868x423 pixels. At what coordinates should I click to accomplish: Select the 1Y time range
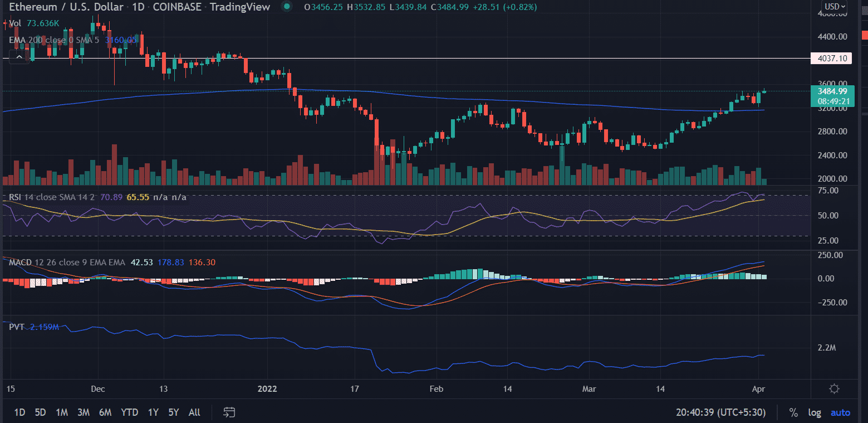(153, 412)
